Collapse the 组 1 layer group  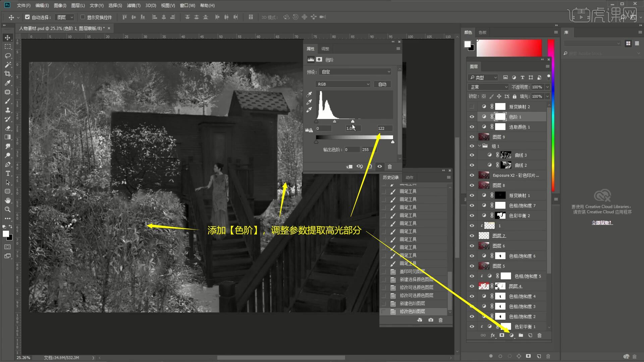click(479, 146)
